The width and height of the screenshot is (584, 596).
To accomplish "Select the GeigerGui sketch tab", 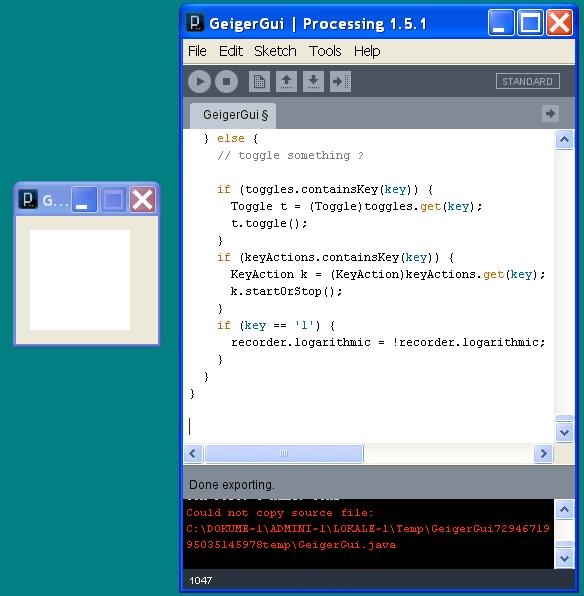I will 233,115.
